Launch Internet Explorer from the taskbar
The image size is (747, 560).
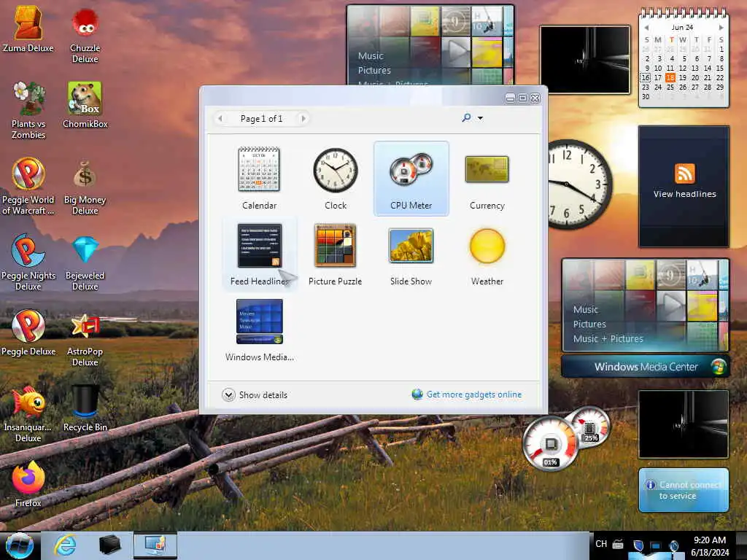click(x=65, y=545)
